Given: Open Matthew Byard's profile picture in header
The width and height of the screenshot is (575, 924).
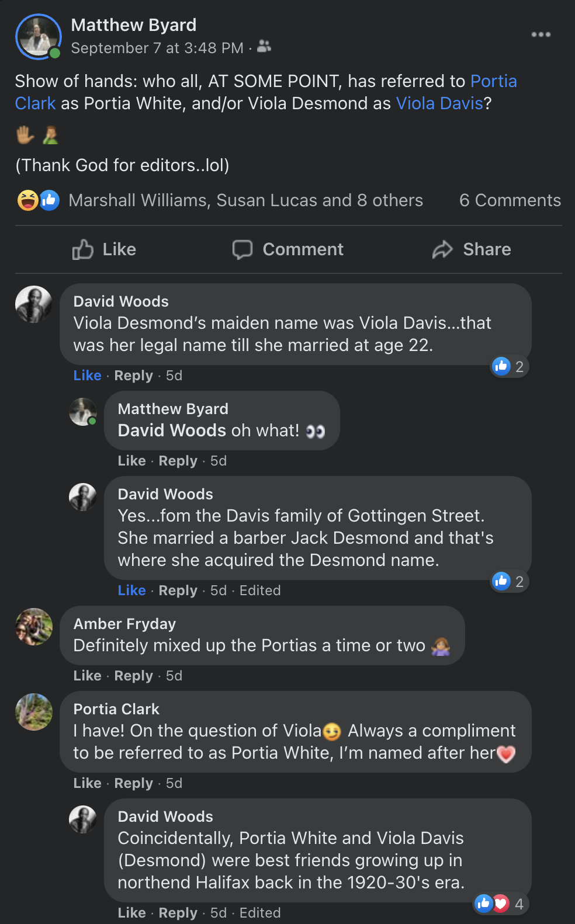Looking at the screenshot, I should pos(39,37).
